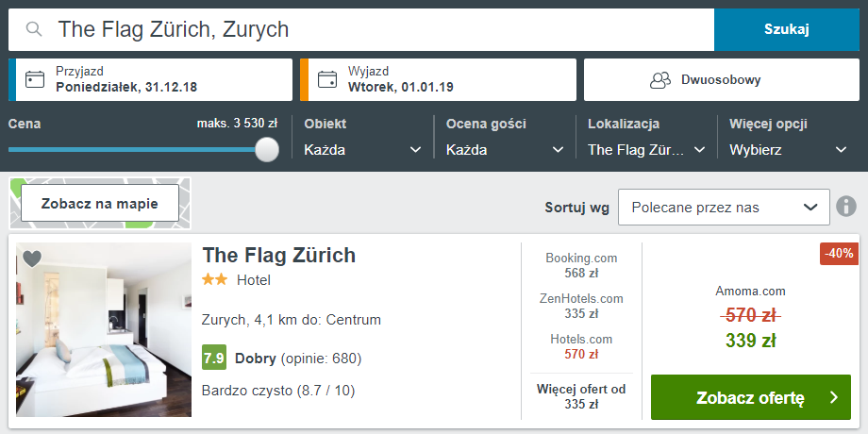This screenshot has width=868, height=434.
Task: Click the arrow on Zobacz ofertę
Action: click(834, 397)
